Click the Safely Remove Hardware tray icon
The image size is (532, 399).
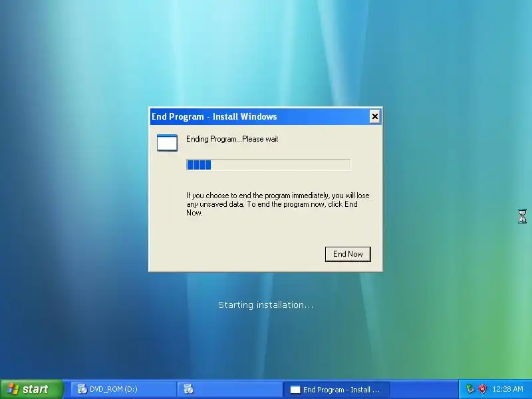tap(470, 389)
